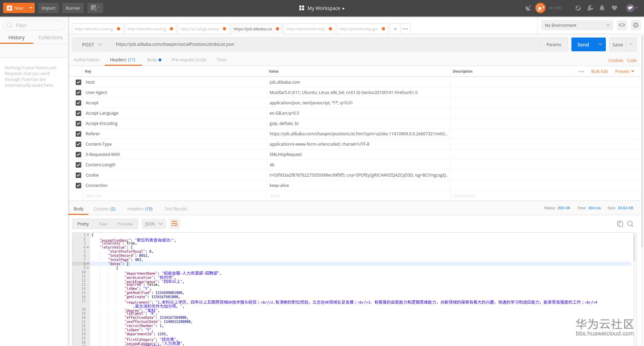The width and height of the screenshot is (644, 346).
Task: View response Cookies (2) tab
Action: (105, 209)
